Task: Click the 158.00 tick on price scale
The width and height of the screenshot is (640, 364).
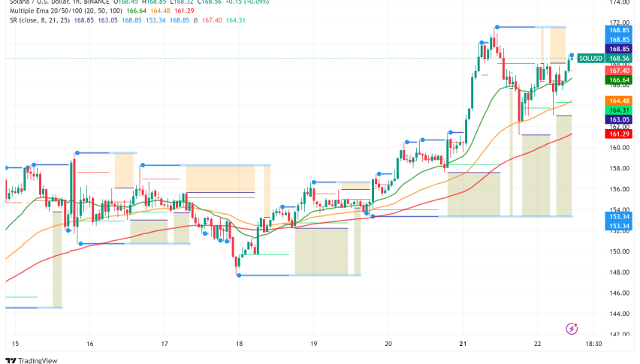Action: click(x=619, y=168)
